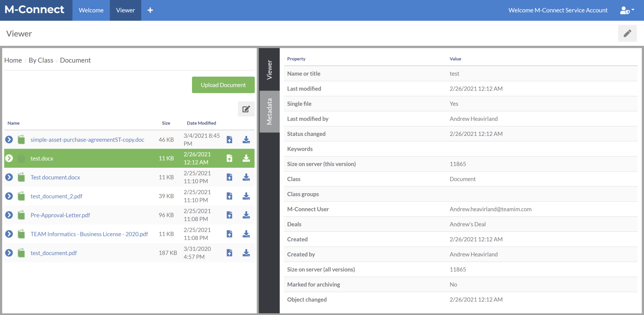644x315 pixels.
Task: Expand the Test document.docx row arrow
Action: (9, 177)
